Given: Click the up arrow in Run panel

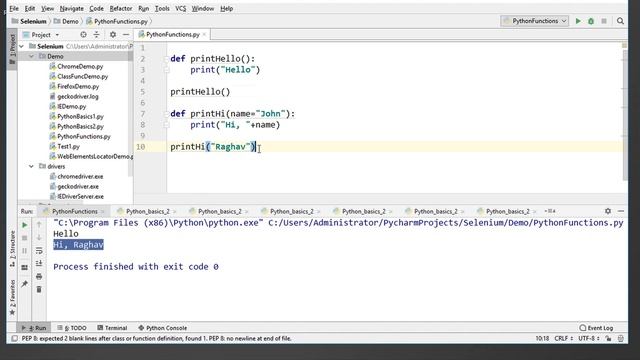Looking at the screenshot, I should point(39,224).
